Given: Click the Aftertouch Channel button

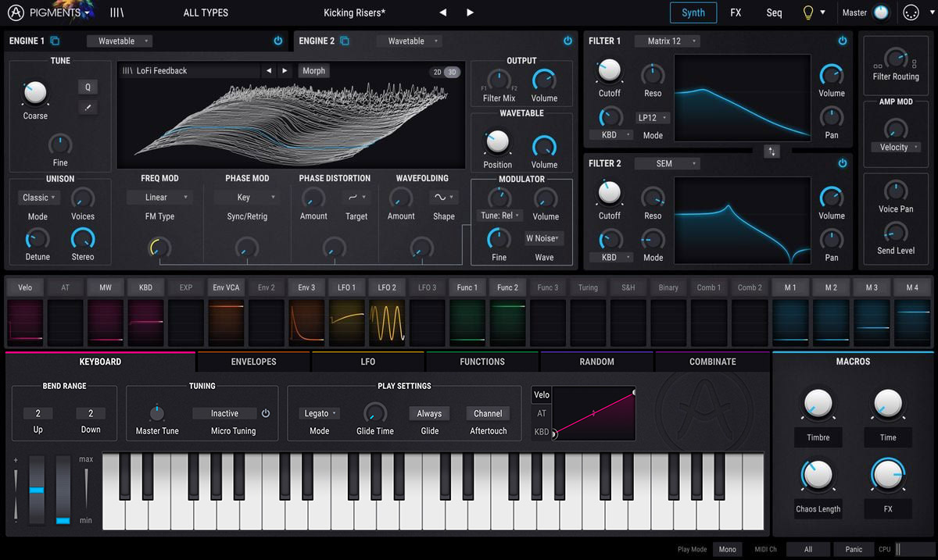Looking at the screenshot, I should [488, 413].
